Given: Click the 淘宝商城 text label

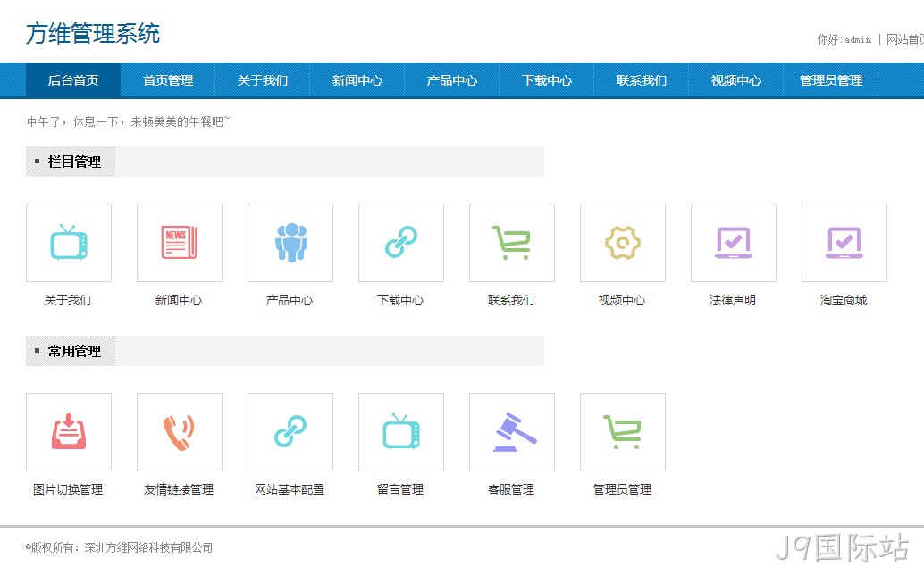Looking at the screenshot, I should click(844, 300).
